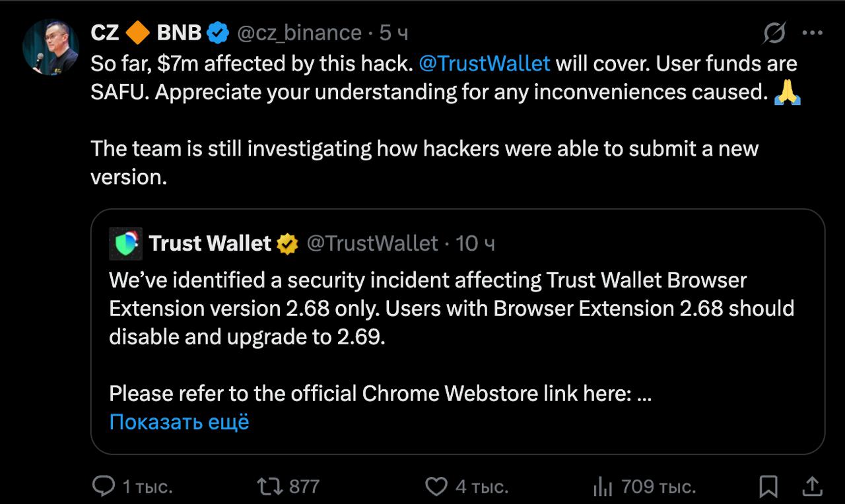
Task: Open Trust Wallet shield avatar
Action: click(x=125, y=243)
